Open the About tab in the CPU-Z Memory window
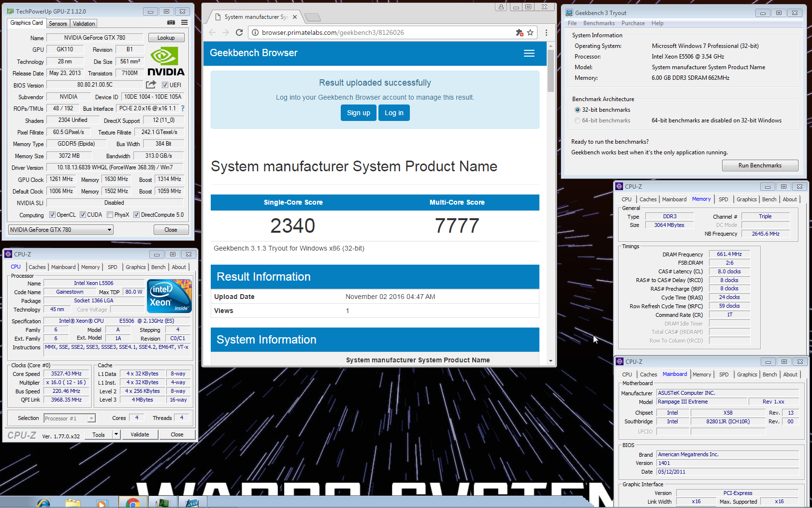Screen dimensions: 812x508 click(x=790, y=199)
